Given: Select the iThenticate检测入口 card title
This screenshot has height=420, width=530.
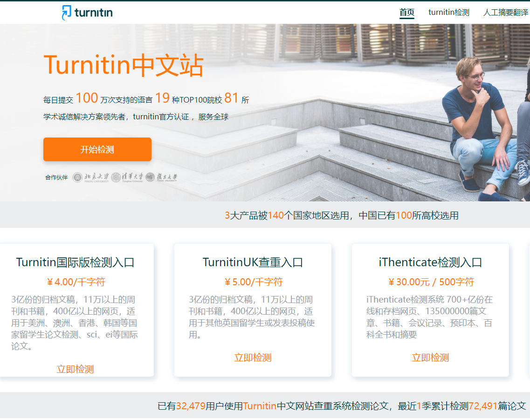Looking at the screenshot, I should (x=430, y=262).
